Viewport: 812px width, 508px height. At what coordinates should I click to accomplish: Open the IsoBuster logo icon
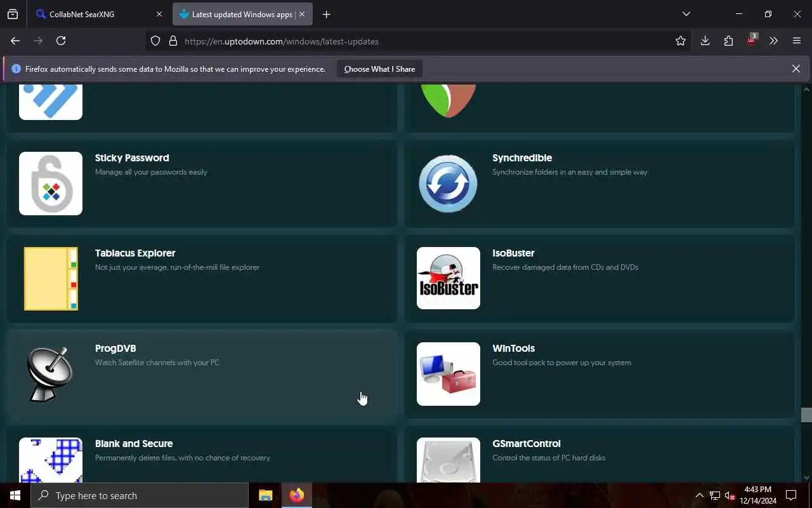[x=449, y=278]
